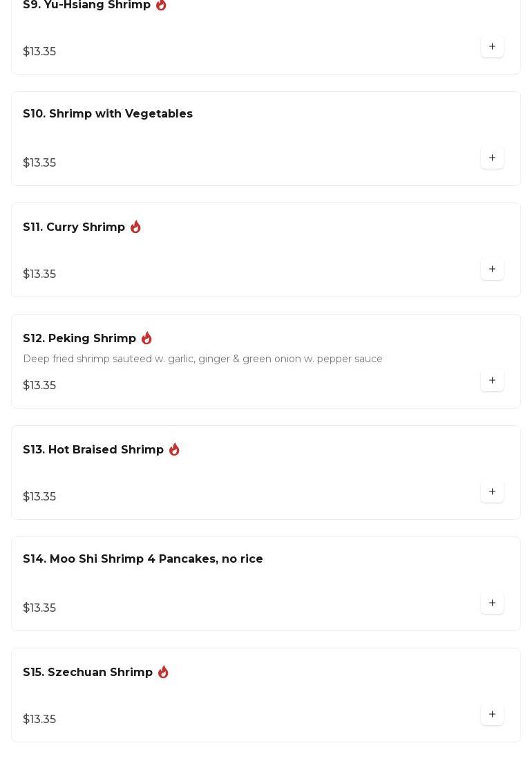Add Moo Shi Shrimp via plus button
The width and height of the screenshot is (532, 759).
click(x=492, y=603)
